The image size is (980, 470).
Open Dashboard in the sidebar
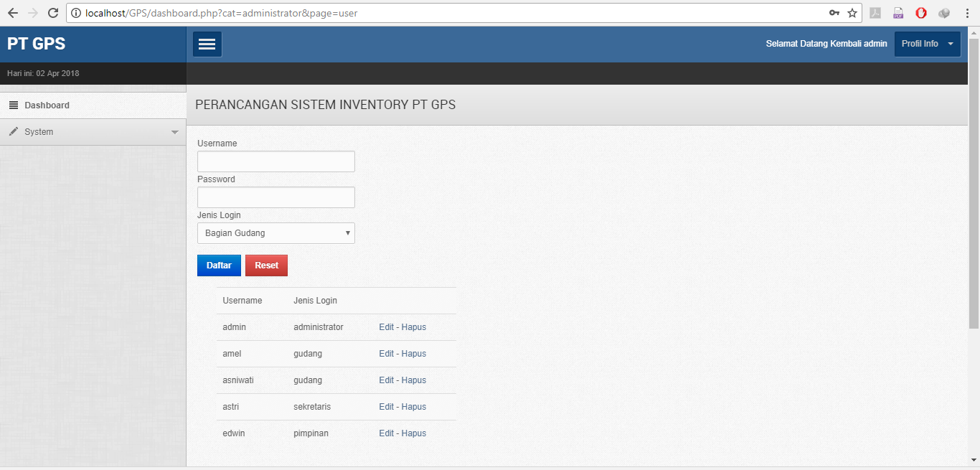[x=47, y=105]
